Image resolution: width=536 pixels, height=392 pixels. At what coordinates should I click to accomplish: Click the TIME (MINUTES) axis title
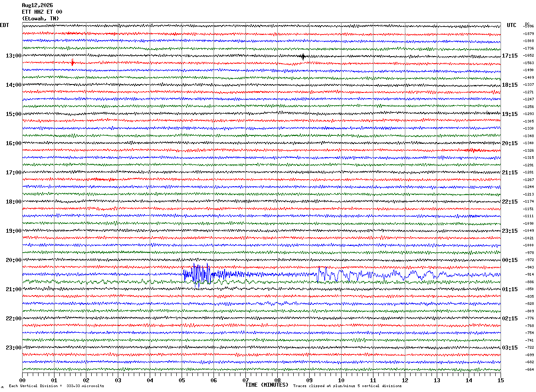pos(267,385)
